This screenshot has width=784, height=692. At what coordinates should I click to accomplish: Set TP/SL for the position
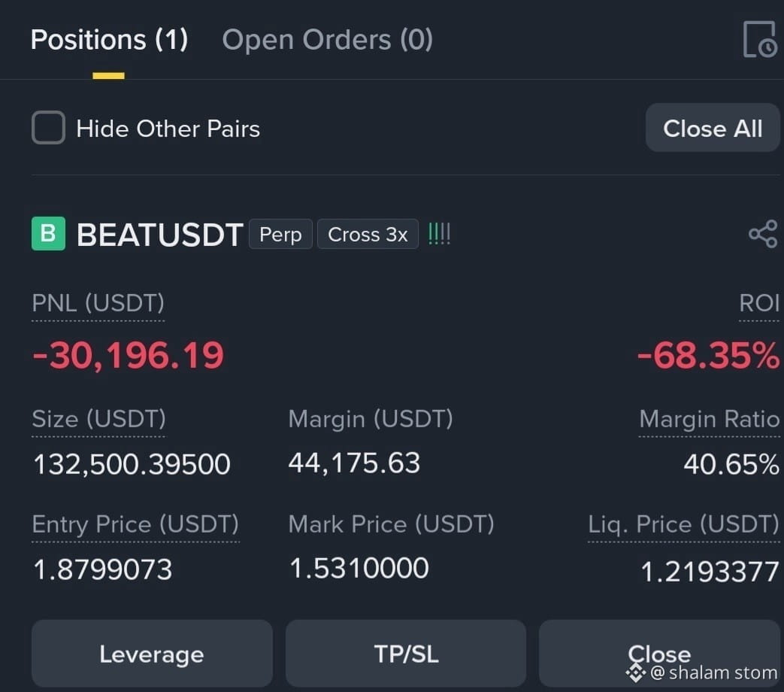pyautogui.click(x=406, y=654)
